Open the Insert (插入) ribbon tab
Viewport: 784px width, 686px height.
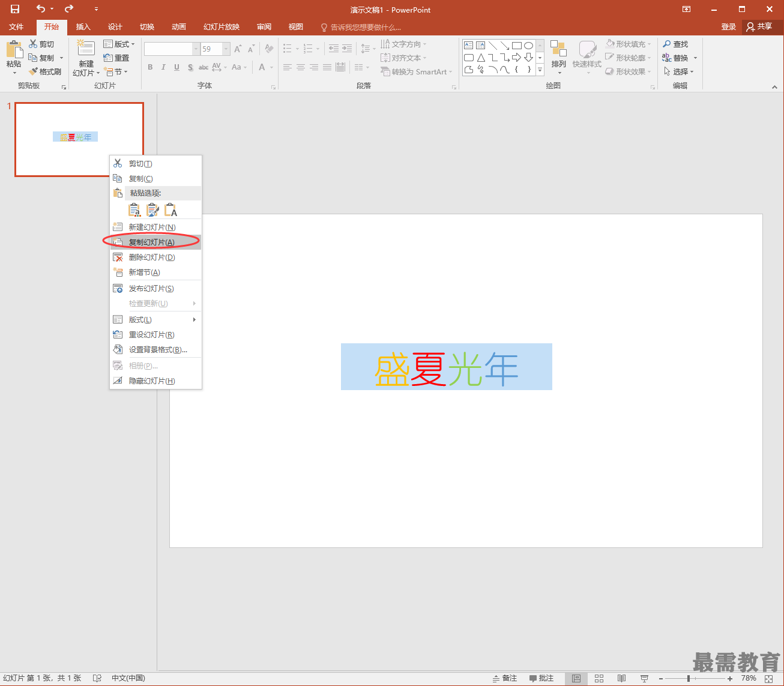(x=83, y=27)
